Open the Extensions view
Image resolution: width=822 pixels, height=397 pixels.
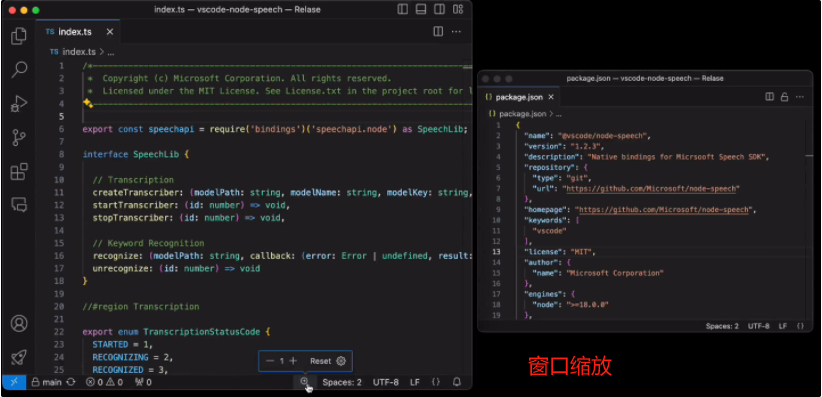[19, 171]
